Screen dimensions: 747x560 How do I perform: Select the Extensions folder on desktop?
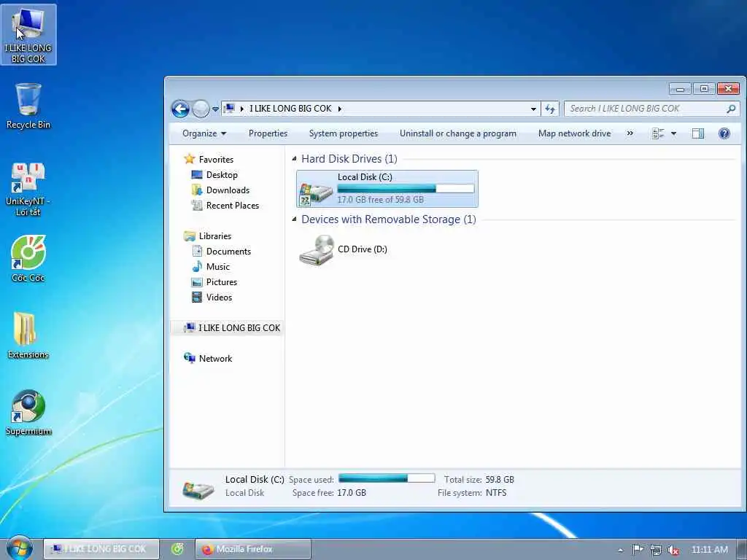[x=28, y=335]
